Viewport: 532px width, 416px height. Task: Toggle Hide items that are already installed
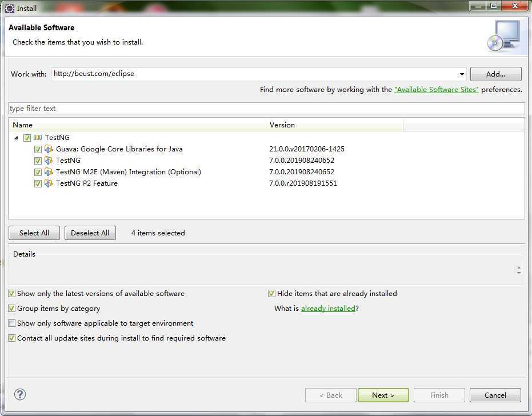271,294
